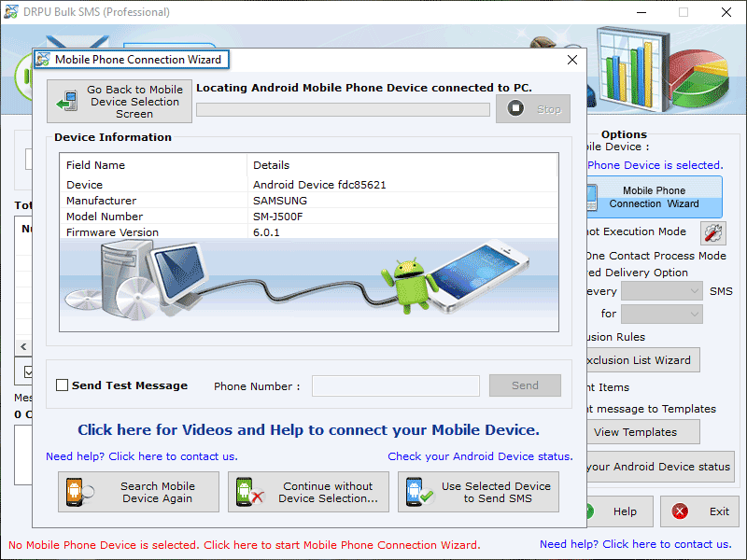Expand the delivery duration dropdown
The width and height of the screenshot is (747, 560).
pos(661,314)
